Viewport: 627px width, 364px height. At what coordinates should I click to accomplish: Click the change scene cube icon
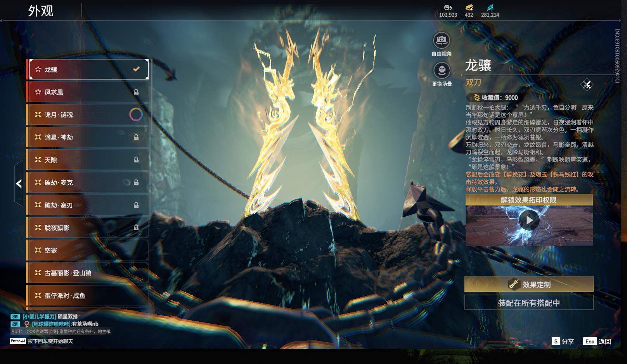click(441, 71)
